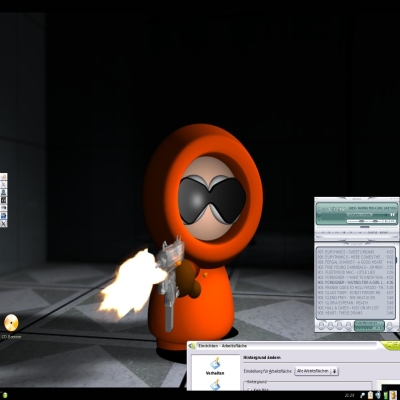
Task: Select Frankie Goes To Hollywood track
Action: (x=355, y=287)
